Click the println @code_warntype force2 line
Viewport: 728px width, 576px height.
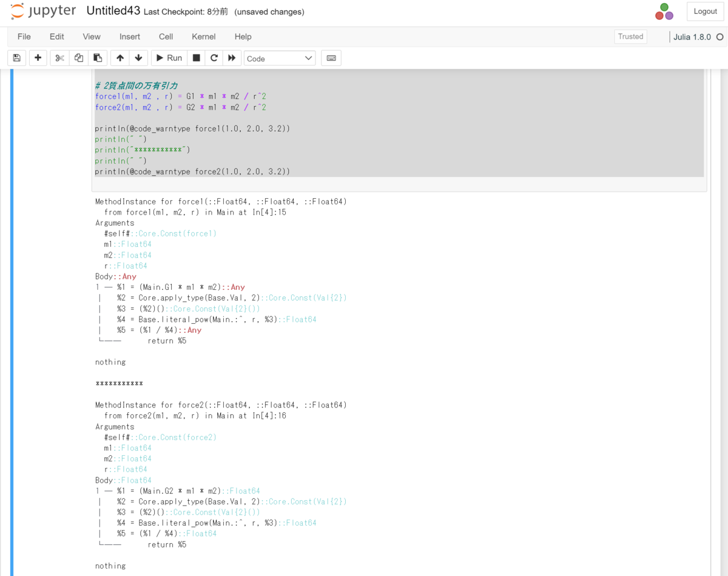click(x=192, y=172)
